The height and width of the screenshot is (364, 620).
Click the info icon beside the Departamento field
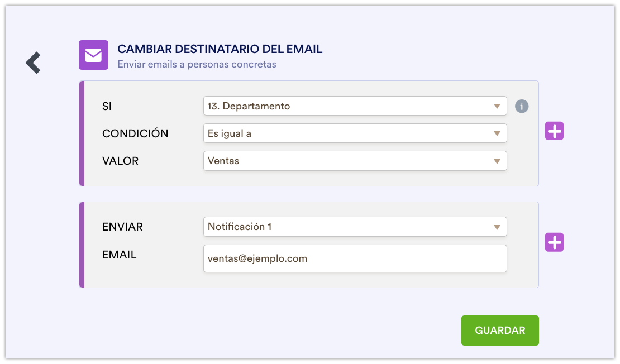522,106
